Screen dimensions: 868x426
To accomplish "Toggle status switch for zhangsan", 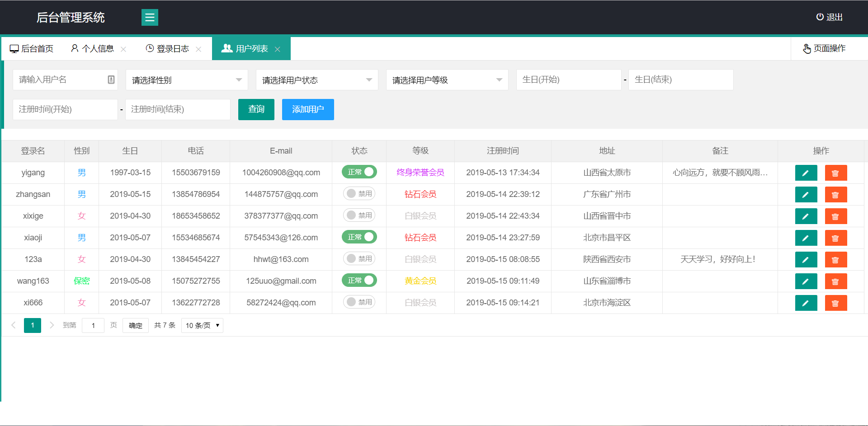I will point(359,194).
